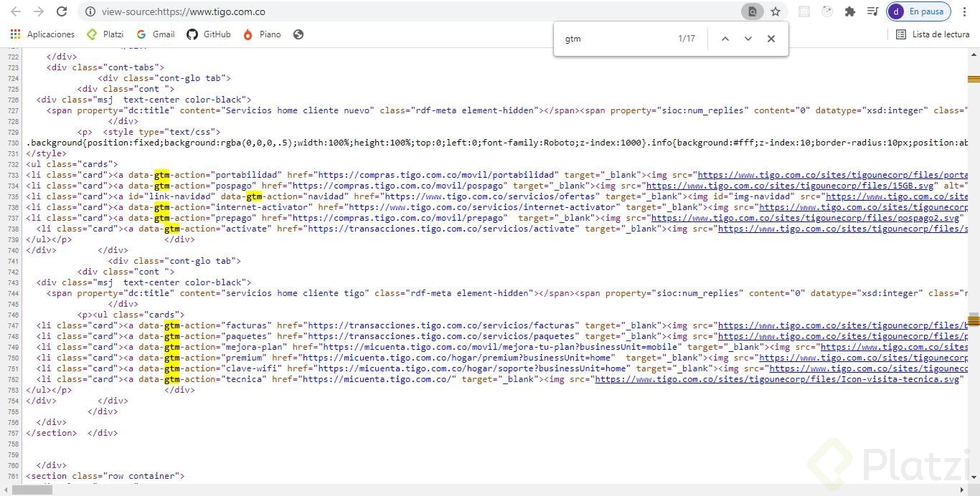Click the horizontal scrollbar right arrow
Screen dimensions: 980x496
tap(961, 490)
